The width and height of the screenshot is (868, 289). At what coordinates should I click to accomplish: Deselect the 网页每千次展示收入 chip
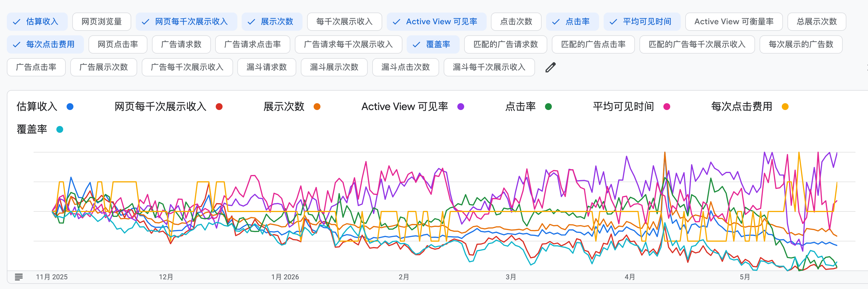tap(186, 22)
